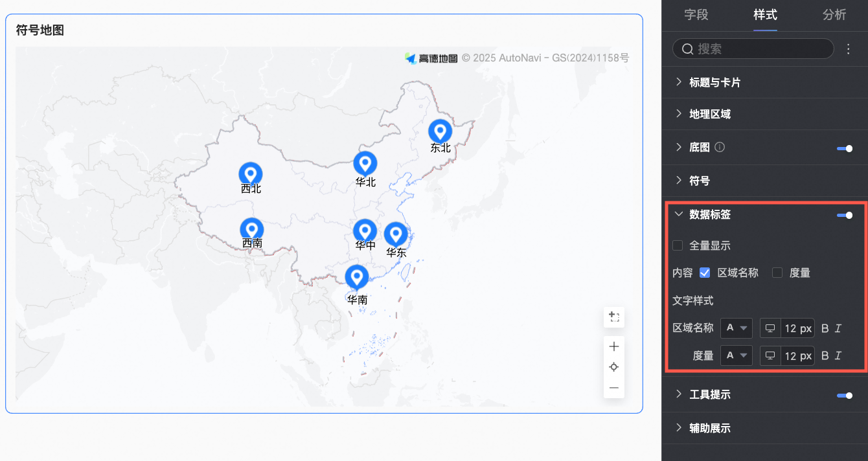This screenshot has height=461, width=868.
Task: Toggle bold for 度量 text
Action: 825,355
